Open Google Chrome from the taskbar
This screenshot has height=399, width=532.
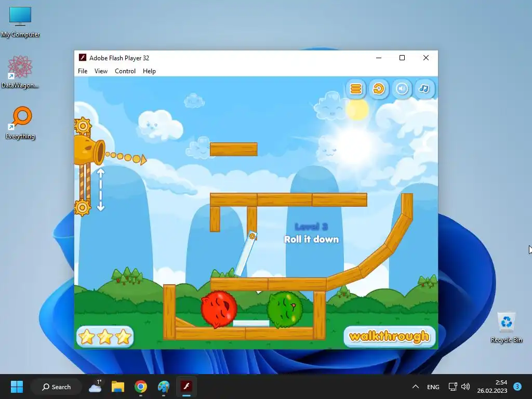point(140,387)
